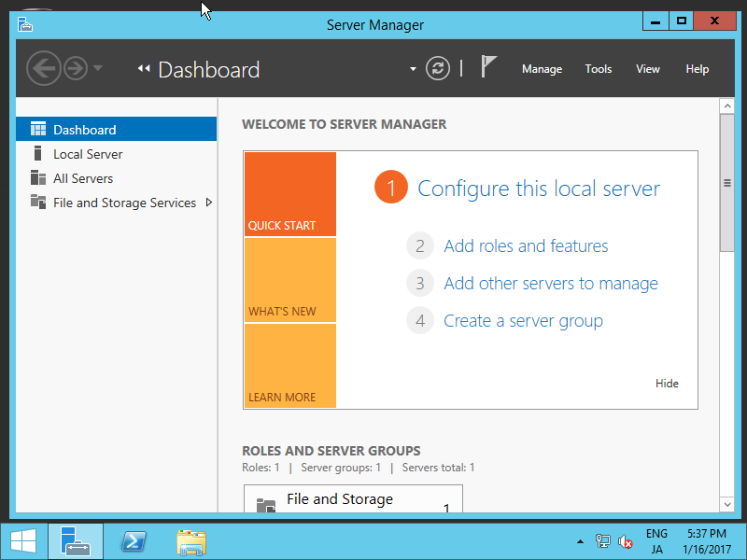Open the dropdown arrow beside refresh
The height and width of the screenshot is (560, 747).
pos(413,69)
